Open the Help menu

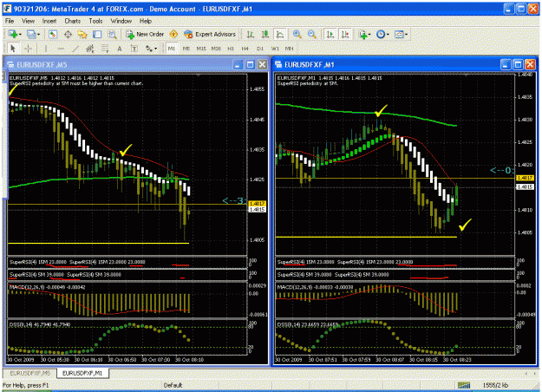(146, 21)
